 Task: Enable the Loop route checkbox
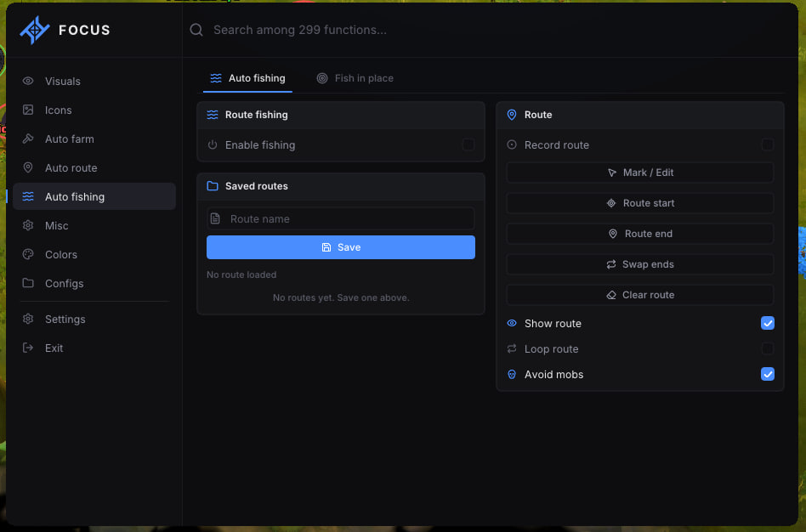tap(767, 348)
